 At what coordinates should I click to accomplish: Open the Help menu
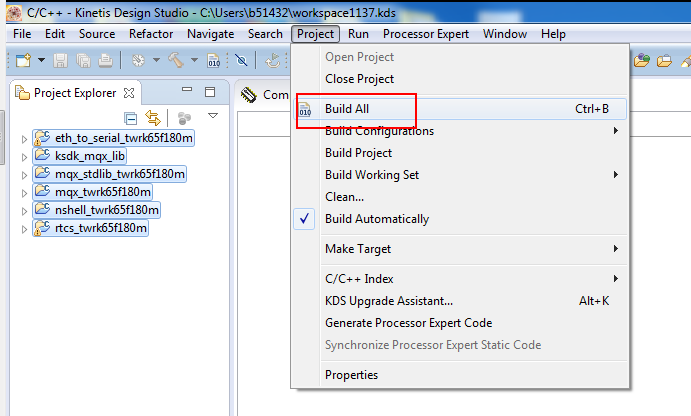(553, 34)
